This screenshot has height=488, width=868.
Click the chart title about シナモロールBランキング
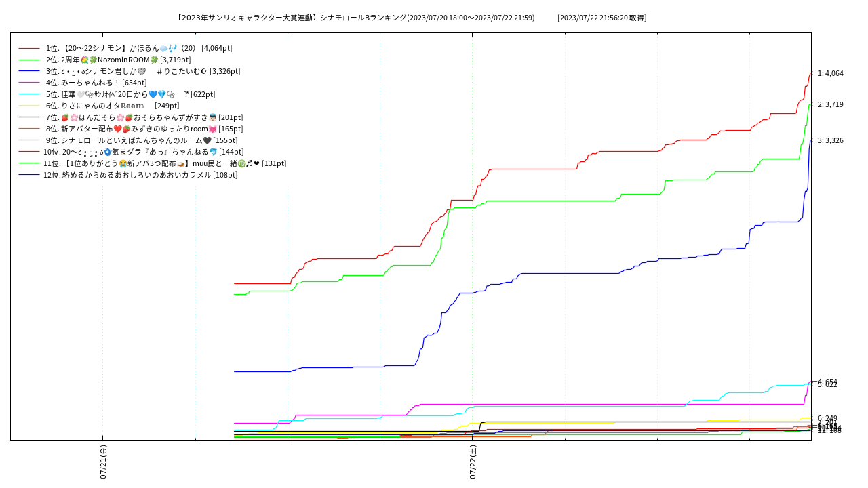pos(355,18)
